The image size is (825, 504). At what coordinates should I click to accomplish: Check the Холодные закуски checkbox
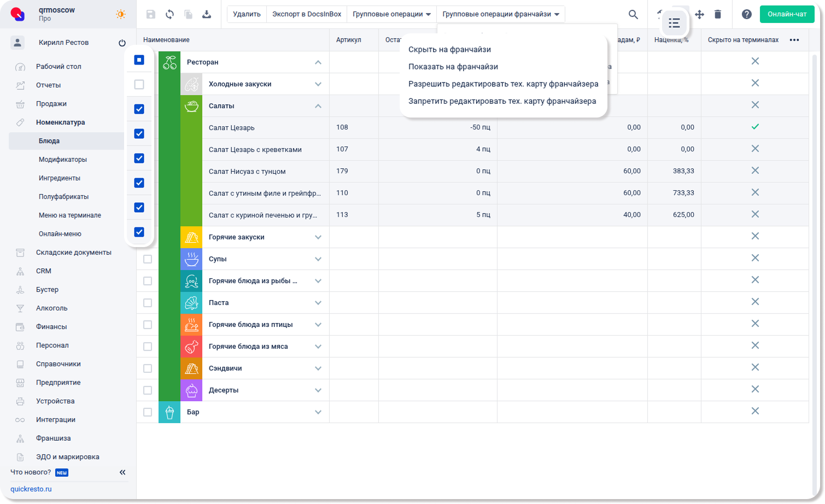pos(139,85)
